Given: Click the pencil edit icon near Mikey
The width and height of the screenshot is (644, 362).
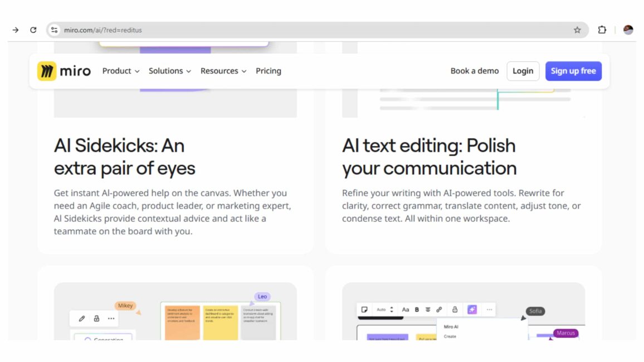Looking at the screenshot, I should (82, 319).
